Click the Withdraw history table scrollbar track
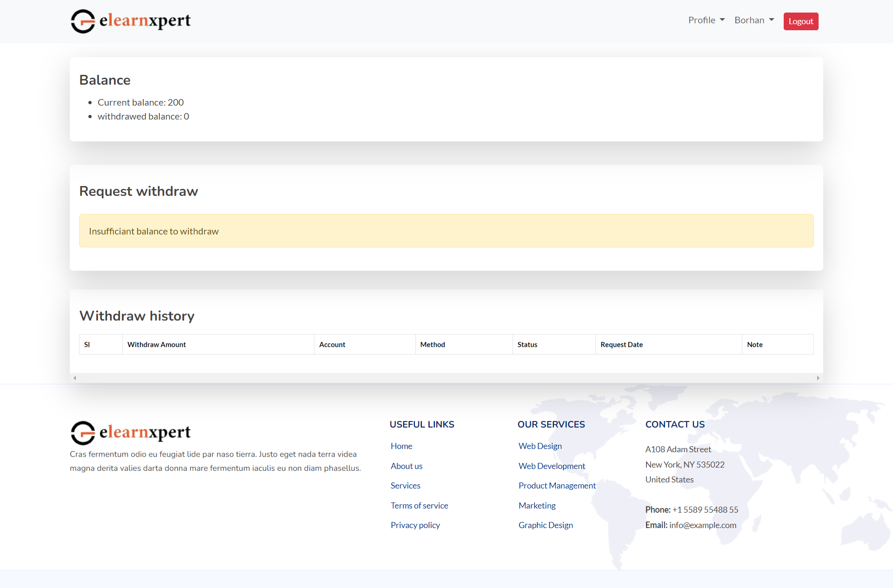The height and width of the screenshot is (588, 893). tap(446, 378)
